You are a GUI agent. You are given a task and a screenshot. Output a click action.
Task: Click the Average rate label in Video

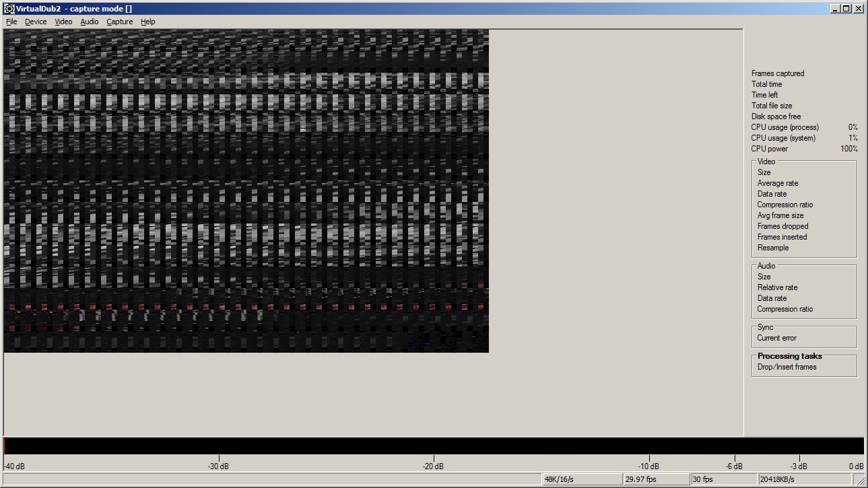pyautogui.click(x=778, y=183)
